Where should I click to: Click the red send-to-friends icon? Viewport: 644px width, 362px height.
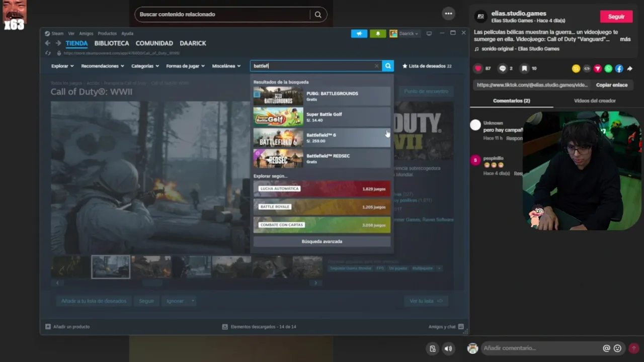(598, 68)
